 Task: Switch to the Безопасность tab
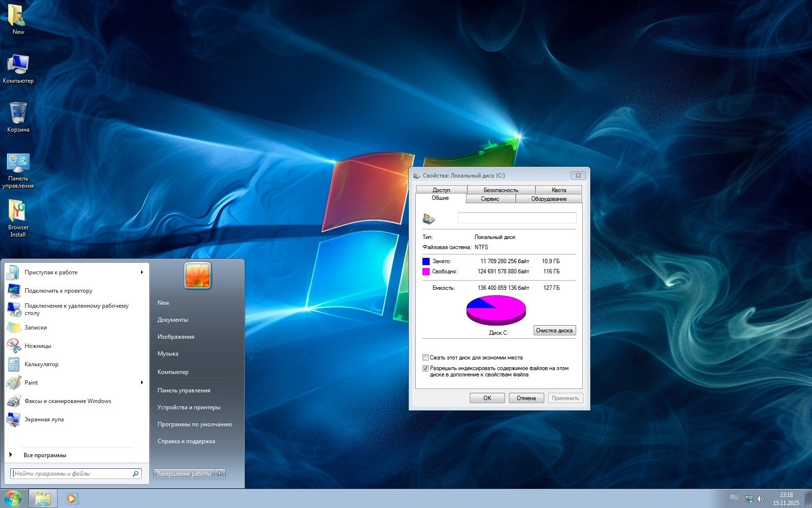(501, 190)
